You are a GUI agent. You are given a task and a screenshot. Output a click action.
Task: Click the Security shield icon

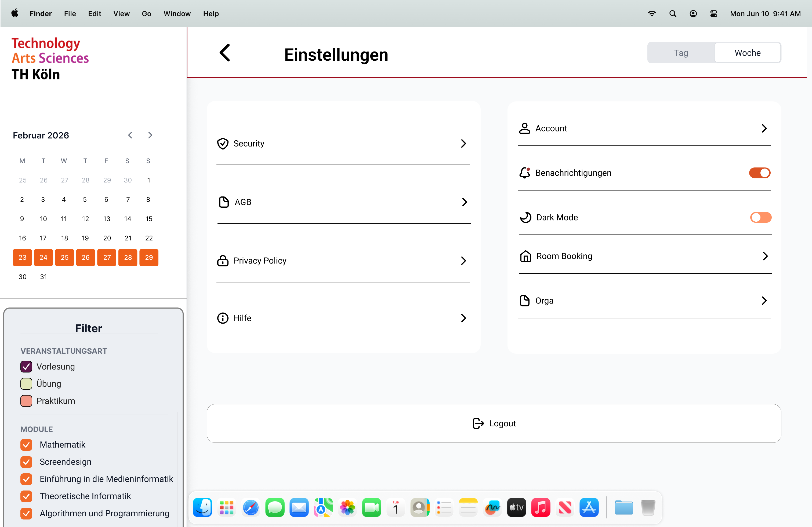click(x=223, y=144)
